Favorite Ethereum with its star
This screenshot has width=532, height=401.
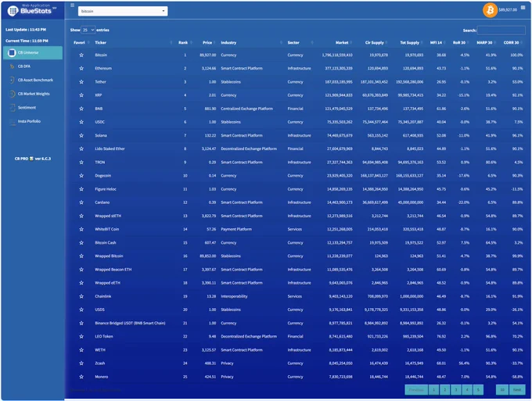[81, 68]
